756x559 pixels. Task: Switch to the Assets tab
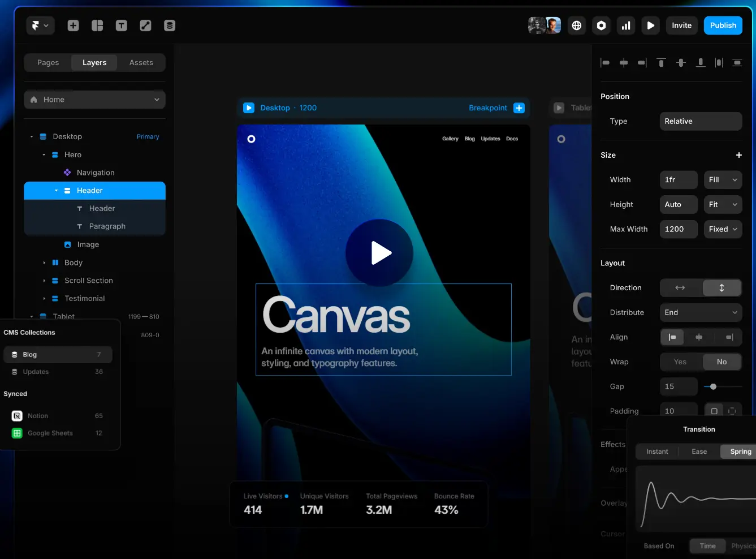[141, 63]
